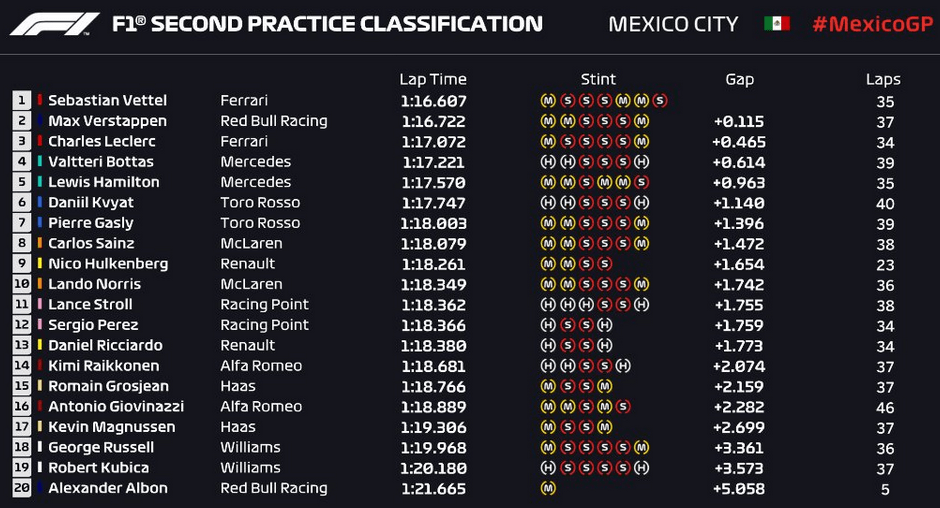The height and width of the screenshot is (508, 940).
Task: Click the Toro Rosso team name for Kvyat
Action: pyautogui.click(x=260, y=202)
